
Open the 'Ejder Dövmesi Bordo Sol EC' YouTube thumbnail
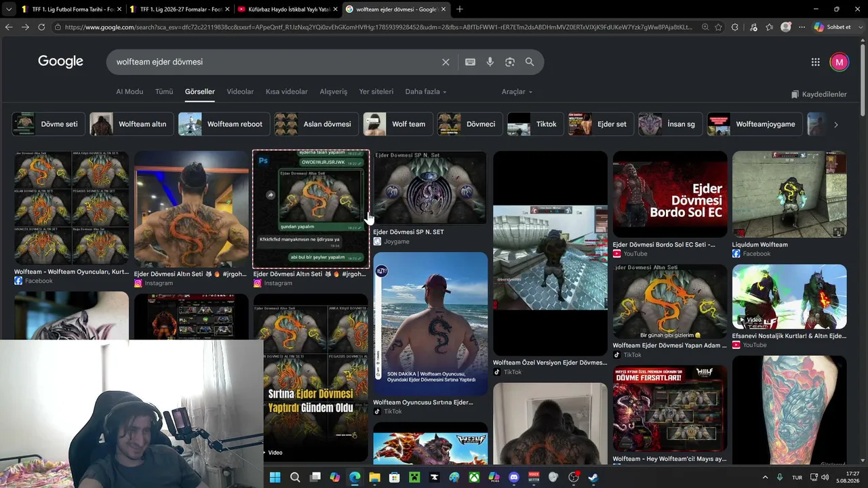(x=670, y=194)
